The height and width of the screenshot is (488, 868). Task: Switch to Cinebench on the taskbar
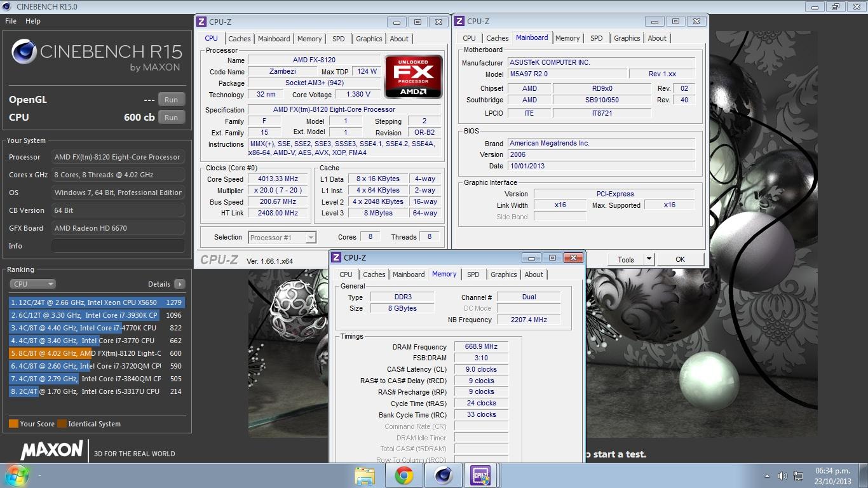pos(443,476)
